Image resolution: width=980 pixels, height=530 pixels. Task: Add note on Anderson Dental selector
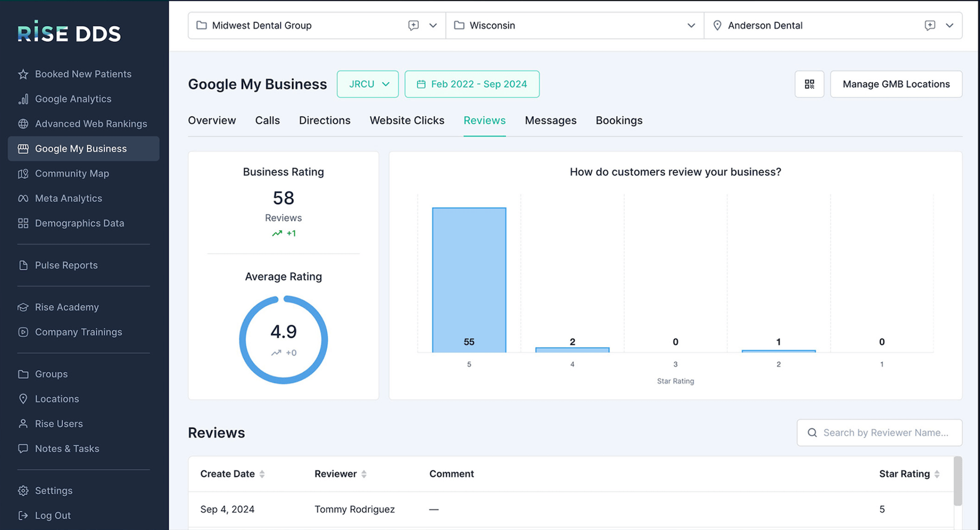point(930,25)
